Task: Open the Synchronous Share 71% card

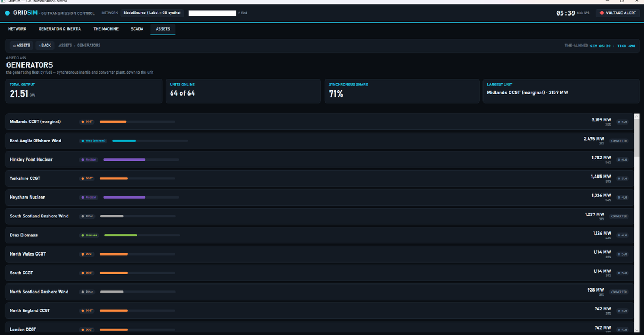Action: 402,91
